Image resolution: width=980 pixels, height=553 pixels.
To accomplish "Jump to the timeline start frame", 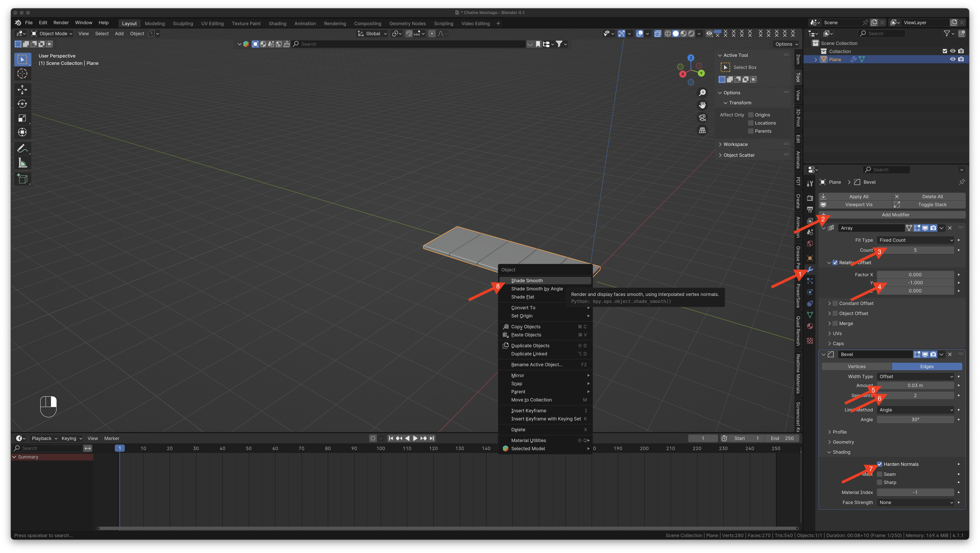I will (x=391, y=438).
